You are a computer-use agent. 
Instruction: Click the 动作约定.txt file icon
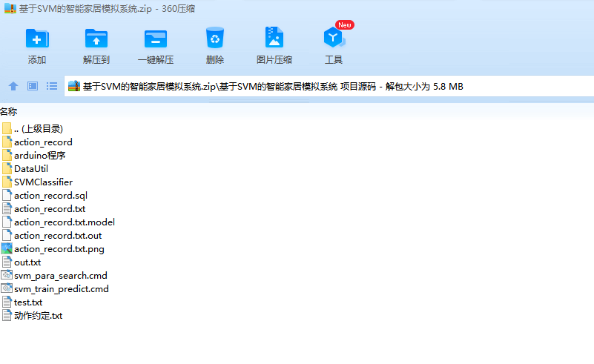(x=7, y=316)
